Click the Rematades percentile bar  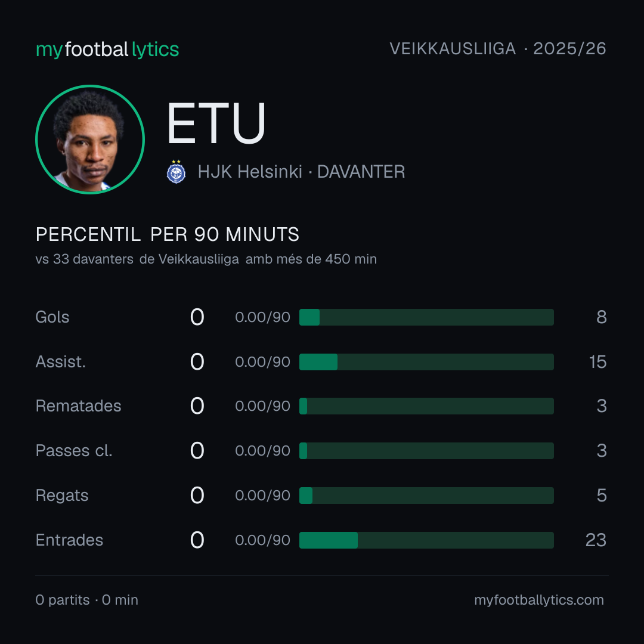[x=426, y=406]
